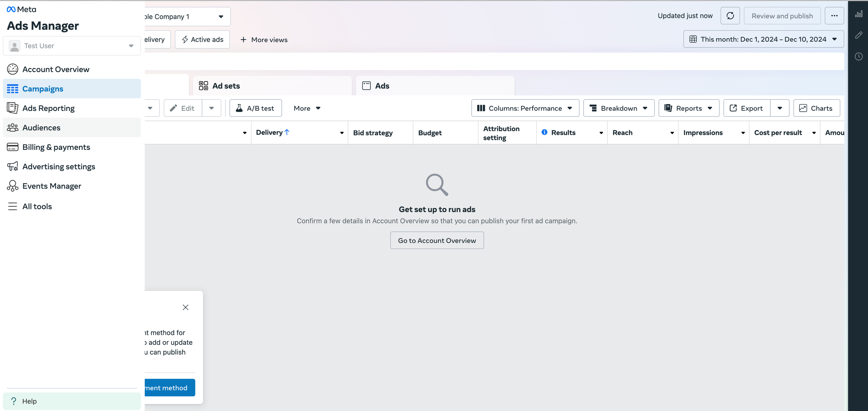The height and width of the screenshot is (411, 868).
Task: Open the More dropdown
Action: pyautogui.click(x=307, y=108)
